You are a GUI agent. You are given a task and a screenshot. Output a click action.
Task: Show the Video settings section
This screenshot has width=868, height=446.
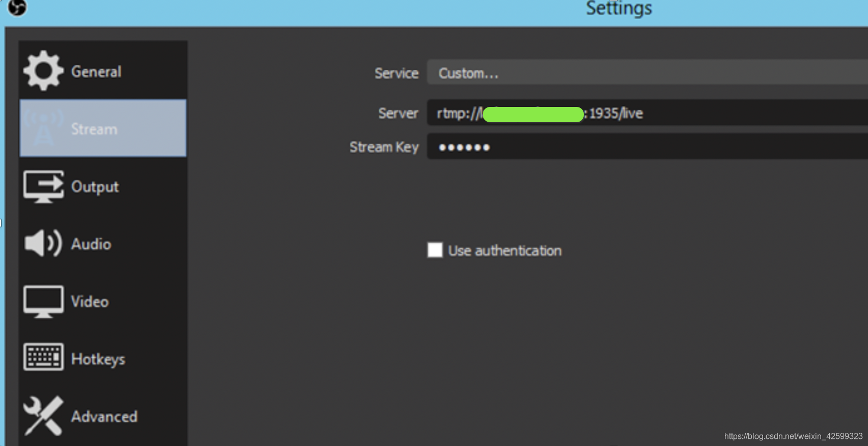pos(103,301)
